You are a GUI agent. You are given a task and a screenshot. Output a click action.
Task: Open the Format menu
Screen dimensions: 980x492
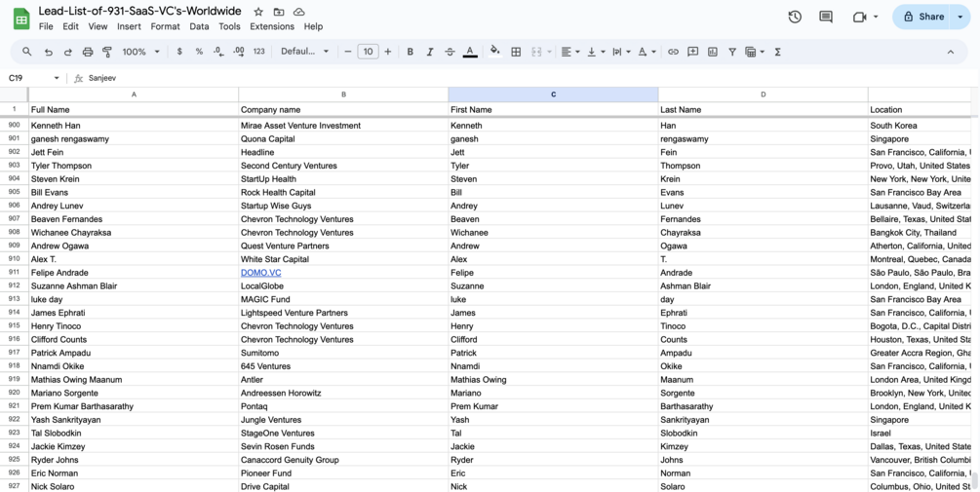[x=166, y=26]
